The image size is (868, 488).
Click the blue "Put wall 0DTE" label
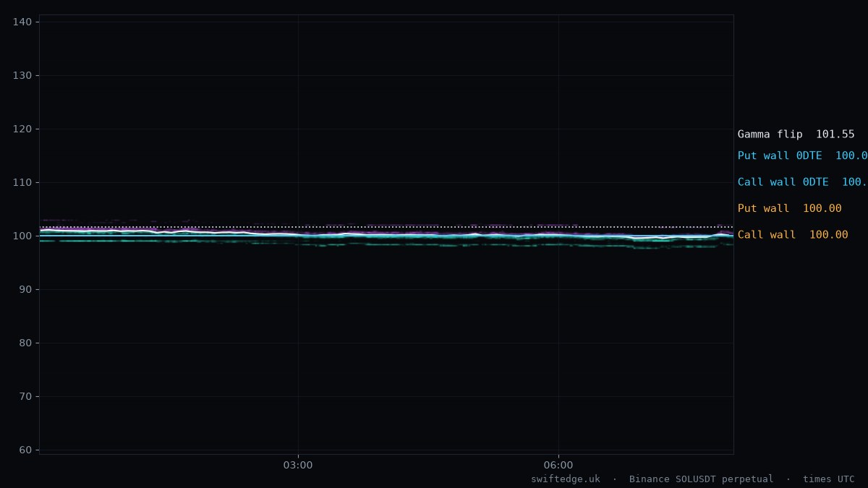pyautogui.click(x=802, y=156)
